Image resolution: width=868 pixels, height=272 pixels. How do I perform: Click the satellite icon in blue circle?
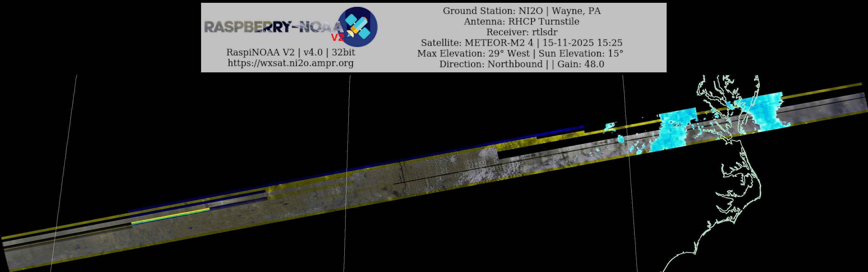(358, 26)
